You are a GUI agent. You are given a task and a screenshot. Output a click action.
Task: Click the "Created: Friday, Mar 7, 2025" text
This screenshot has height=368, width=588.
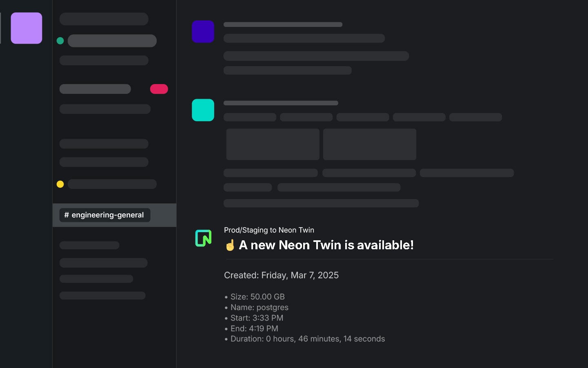coord(281,275)
